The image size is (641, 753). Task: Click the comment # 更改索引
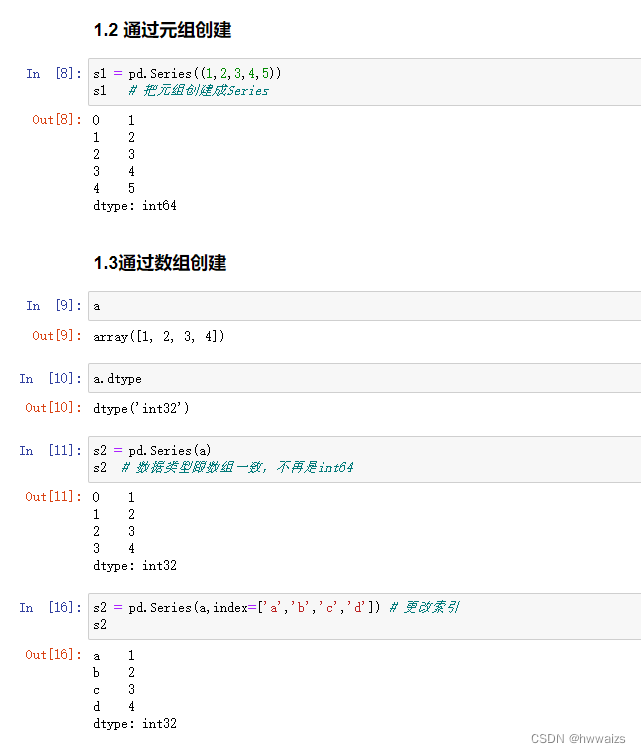424,607
